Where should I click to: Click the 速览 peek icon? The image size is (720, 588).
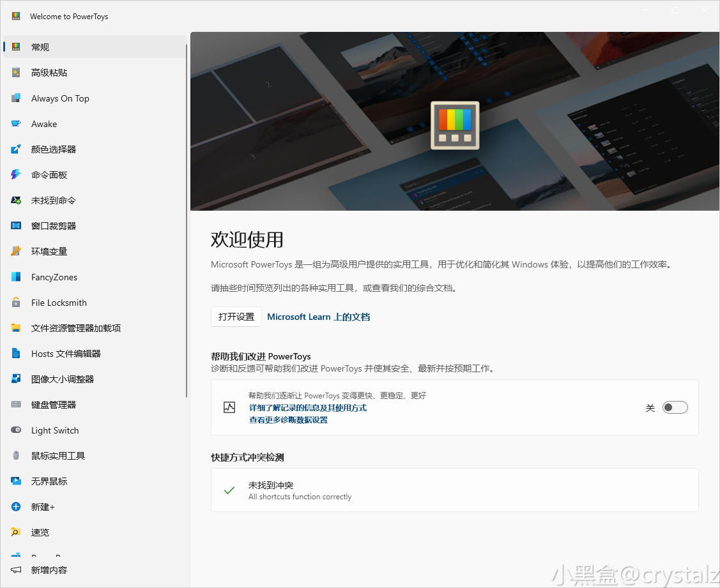click(16, 532)
